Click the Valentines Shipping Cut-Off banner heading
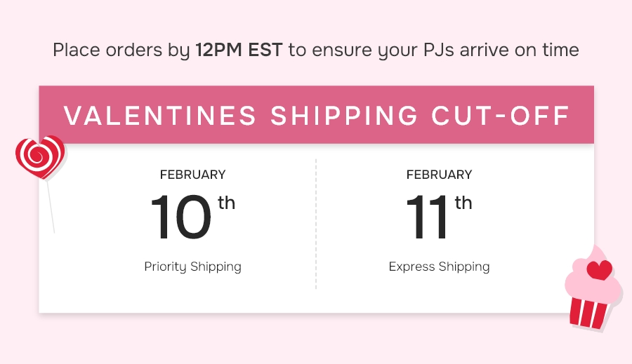 click(317, 116)
